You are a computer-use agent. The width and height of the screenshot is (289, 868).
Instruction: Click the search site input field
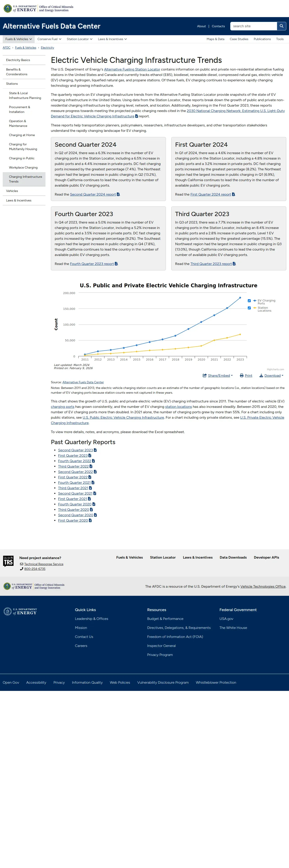coord(254,26)
